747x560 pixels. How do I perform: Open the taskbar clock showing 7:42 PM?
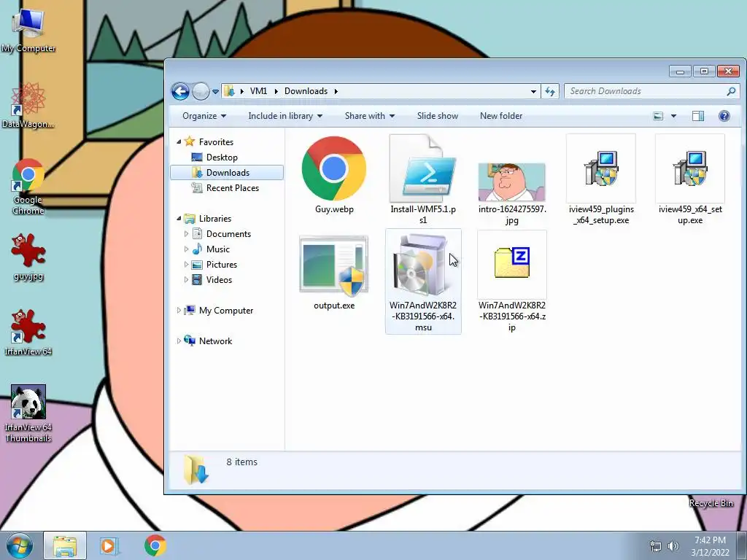coord(710,545)
